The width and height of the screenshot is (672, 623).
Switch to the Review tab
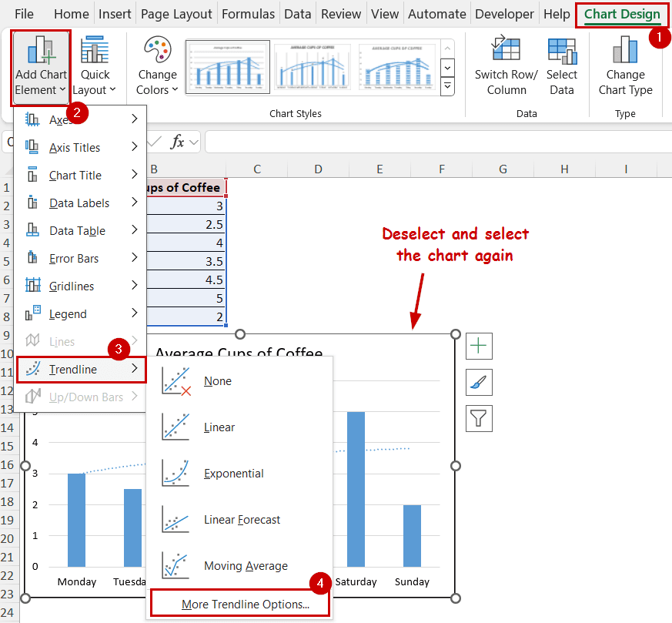[341, 14]
